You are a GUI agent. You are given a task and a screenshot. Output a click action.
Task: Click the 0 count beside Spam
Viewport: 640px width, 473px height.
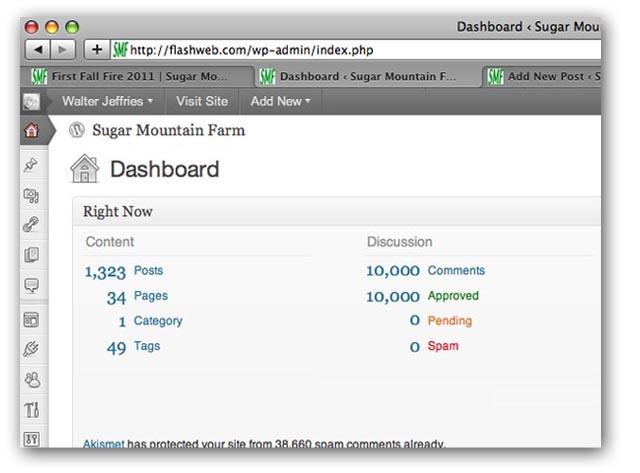coord(415,347)
